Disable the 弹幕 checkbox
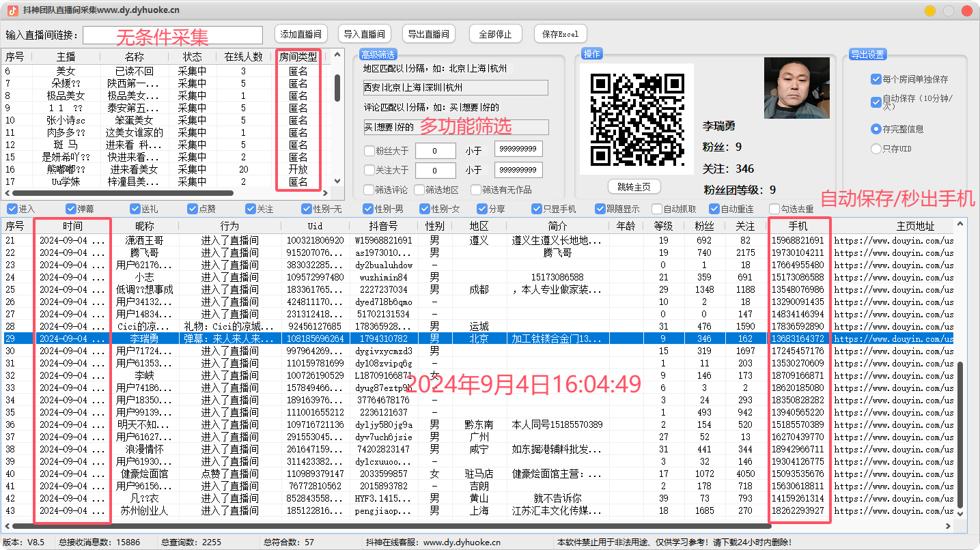The height and width of the screenshot is (550, 980). [70, 209]
